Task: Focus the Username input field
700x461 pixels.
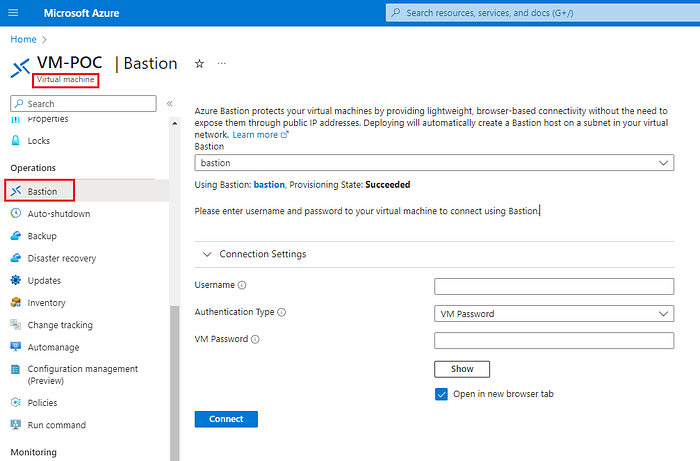Action: [554, 287]
